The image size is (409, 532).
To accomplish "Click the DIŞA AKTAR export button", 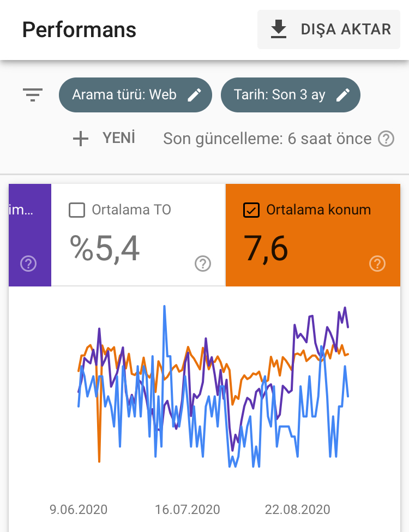I will pyautogui.click(x=329, y=29).
